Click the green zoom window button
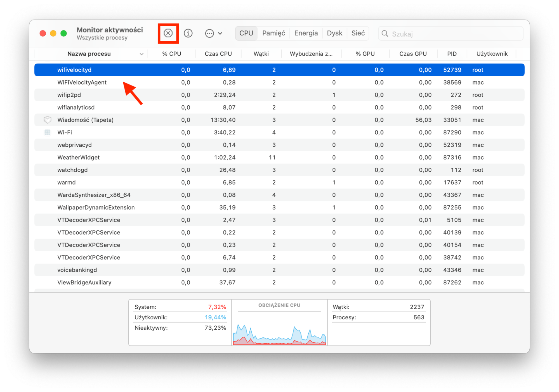559x392 pixels. tap(64, 33)
